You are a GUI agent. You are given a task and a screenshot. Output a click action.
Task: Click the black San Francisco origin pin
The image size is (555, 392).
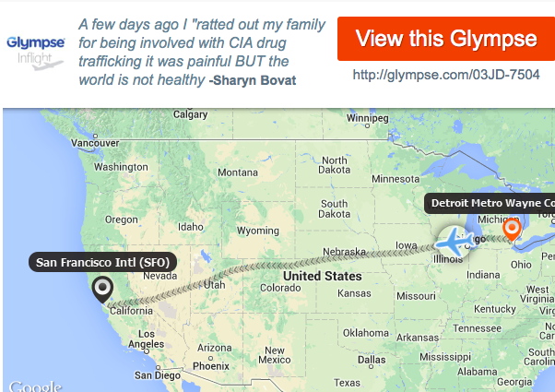pyautogui.click(x=102, y=290)
